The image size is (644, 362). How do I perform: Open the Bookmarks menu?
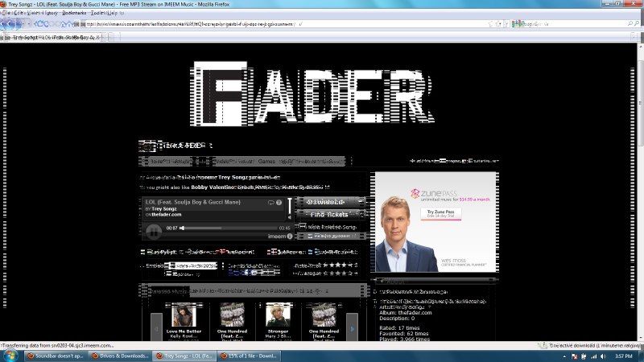point(74,13)
